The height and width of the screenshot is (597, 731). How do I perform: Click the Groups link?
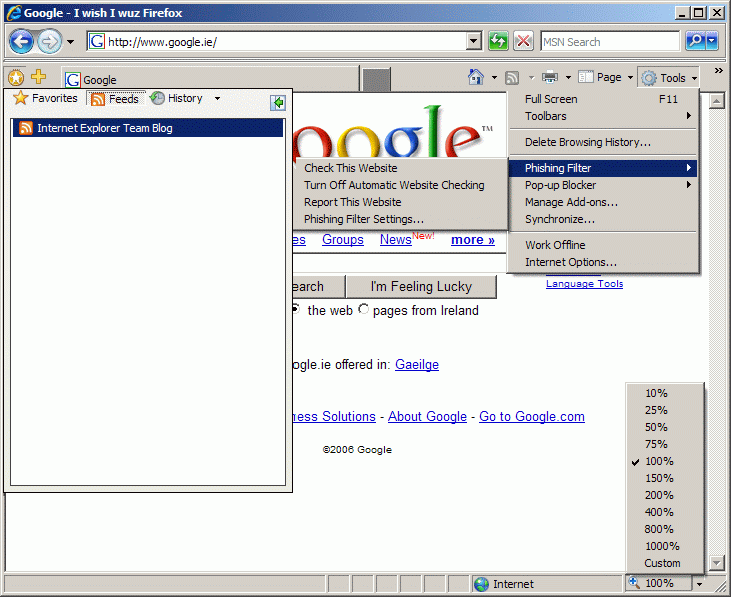coord(343,240)
